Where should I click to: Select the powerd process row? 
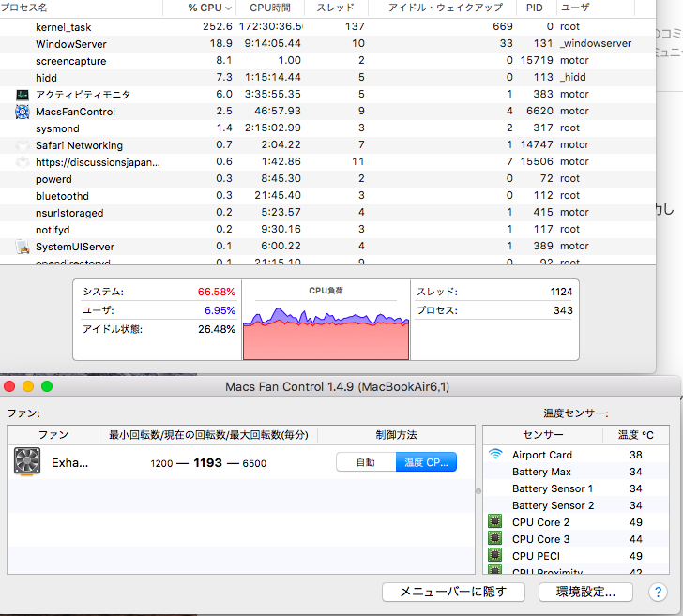coord(327,178)
